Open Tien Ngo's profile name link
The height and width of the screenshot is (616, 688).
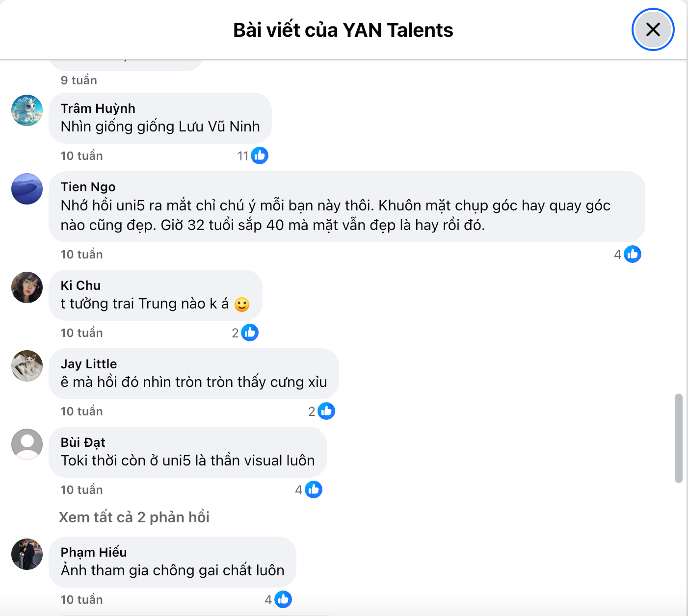[x=88, y=187]
